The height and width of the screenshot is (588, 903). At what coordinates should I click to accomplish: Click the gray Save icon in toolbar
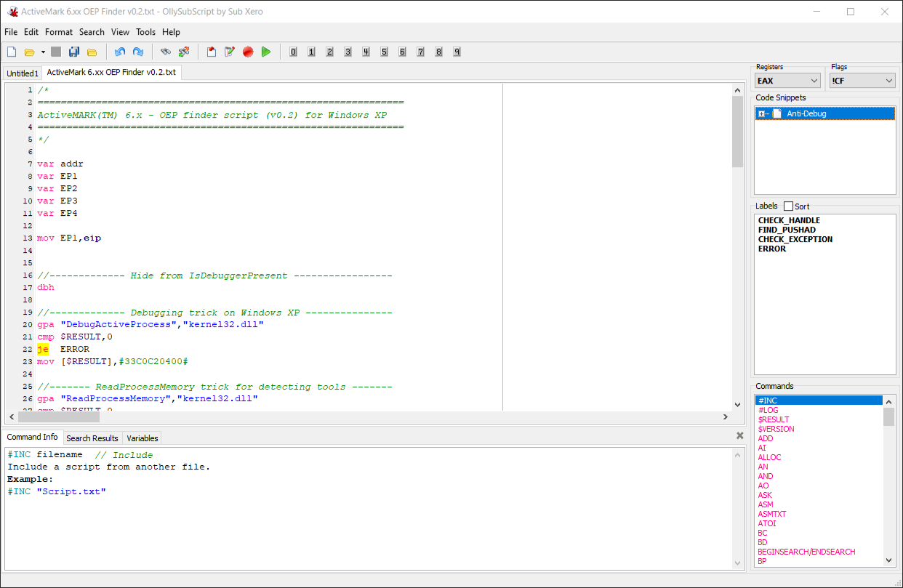[x=56, y=52]
